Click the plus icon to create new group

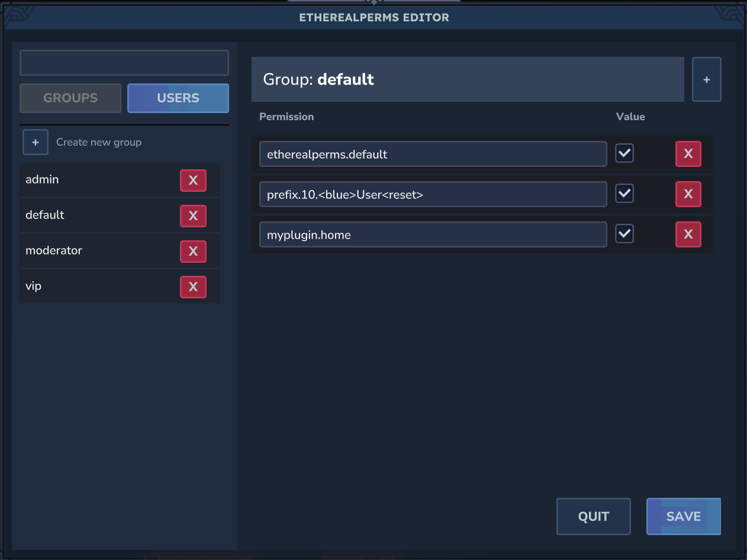point(36,142)
